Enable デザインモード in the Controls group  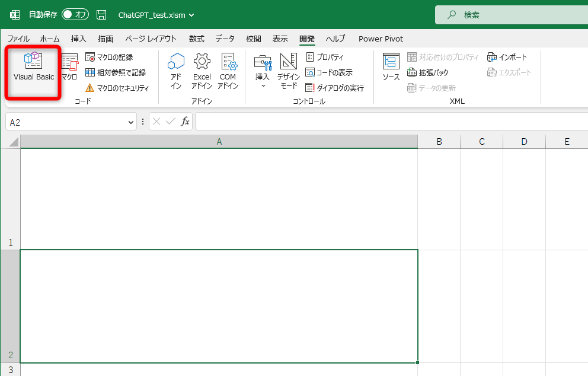pos(287,71)
